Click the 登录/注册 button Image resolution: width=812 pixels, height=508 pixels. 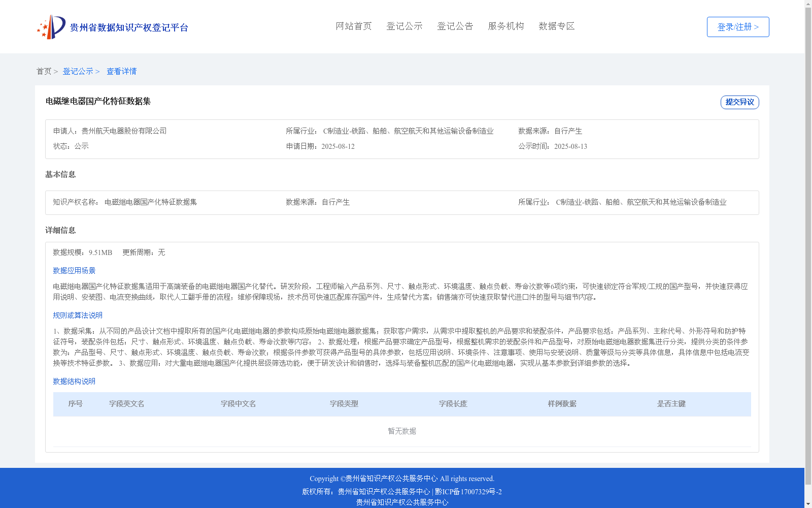tap(737, 26)
